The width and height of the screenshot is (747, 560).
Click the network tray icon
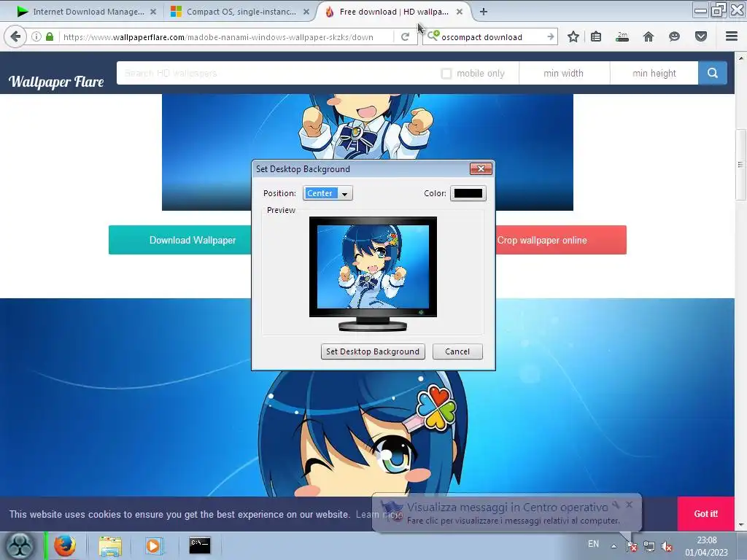(649, 546)
